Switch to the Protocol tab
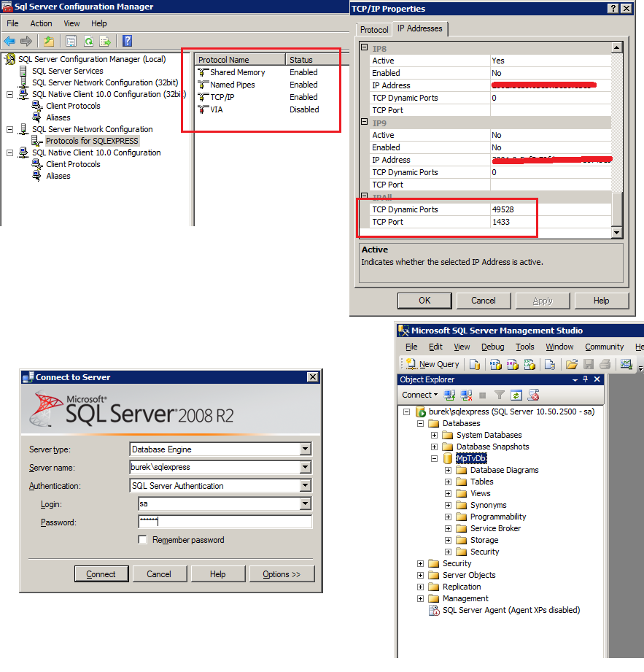Screen dimensions: 644x672 tap(374, 30)
